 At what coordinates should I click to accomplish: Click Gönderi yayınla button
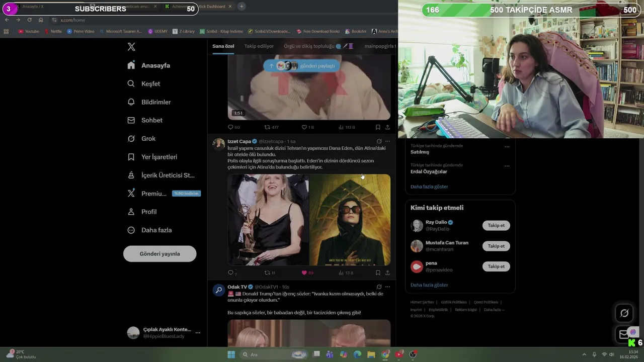tap(159, 254)
